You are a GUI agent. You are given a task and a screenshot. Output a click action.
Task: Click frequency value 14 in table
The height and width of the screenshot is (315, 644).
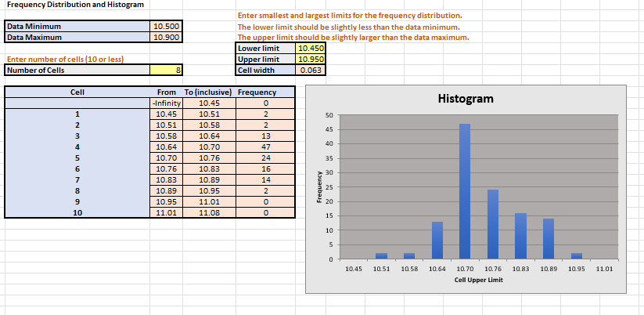coord(265,179)
